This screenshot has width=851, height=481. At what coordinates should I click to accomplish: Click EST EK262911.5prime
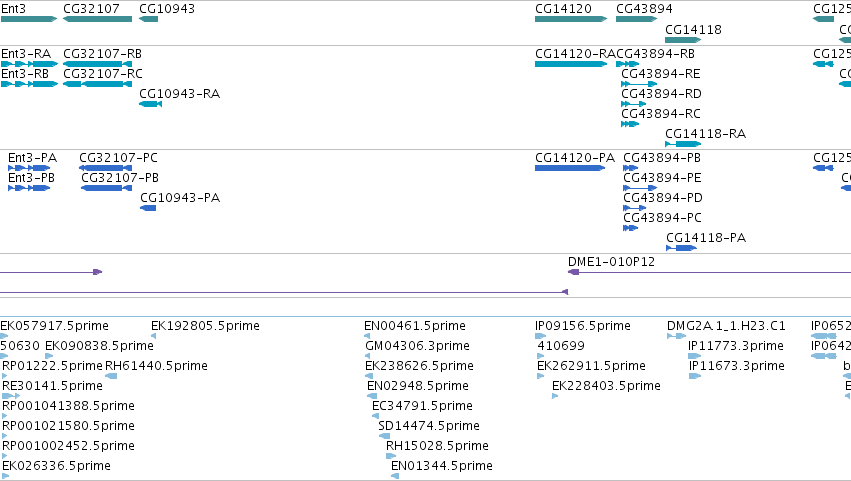[541, 376]
